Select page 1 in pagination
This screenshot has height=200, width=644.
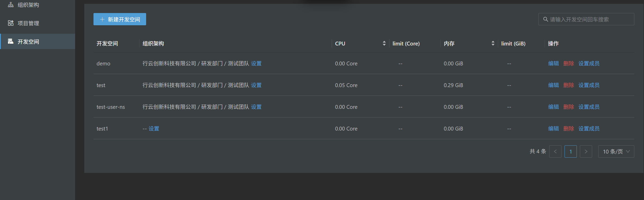coord(570,151)
